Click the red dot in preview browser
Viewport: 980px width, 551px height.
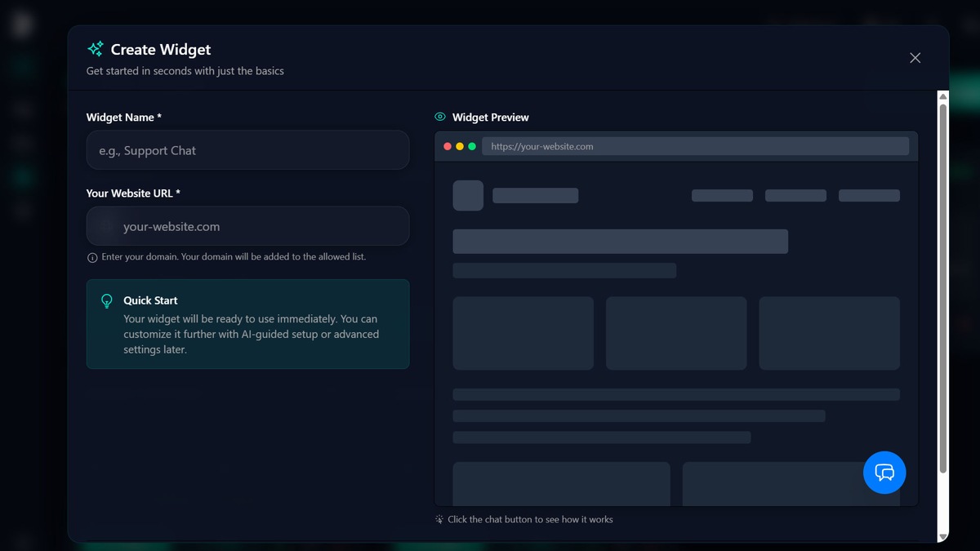click(448, 147)
